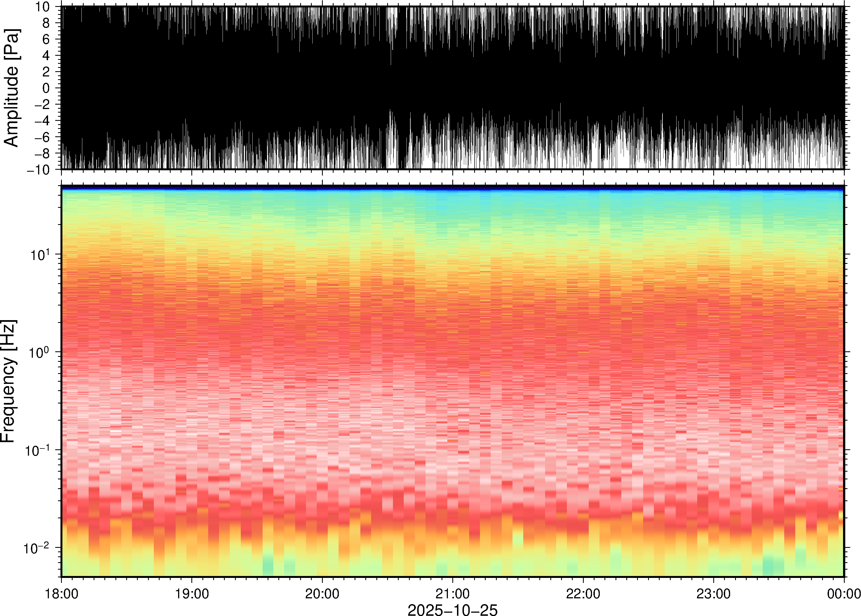Screen dimensions: 861x616
Task: Click the 22:00 time axis label
Action: (583, 594)
